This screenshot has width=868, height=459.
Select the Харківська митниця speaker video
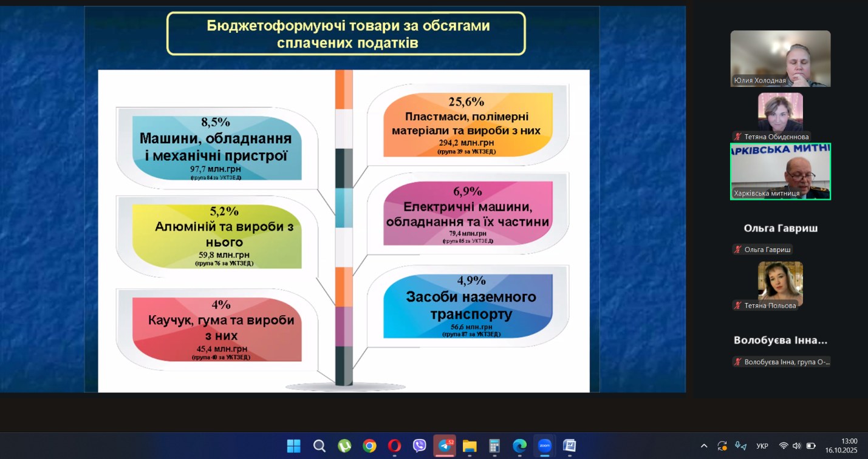780,172
